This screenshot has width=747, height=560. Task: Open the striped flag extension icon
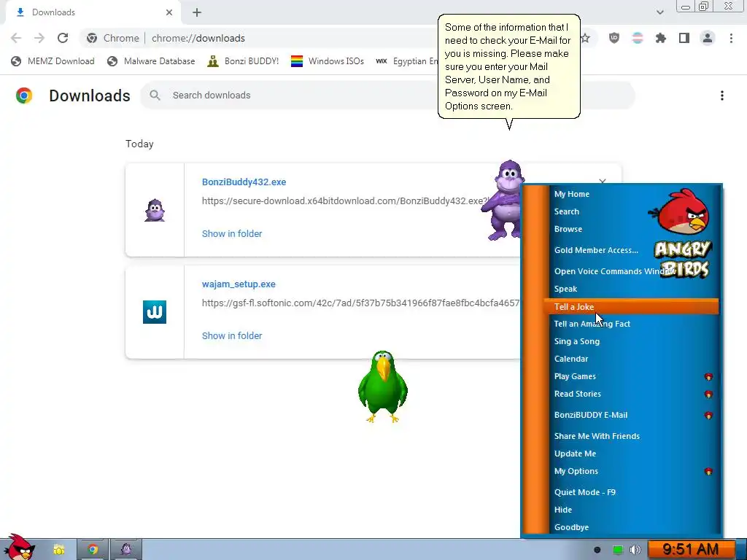638,38
